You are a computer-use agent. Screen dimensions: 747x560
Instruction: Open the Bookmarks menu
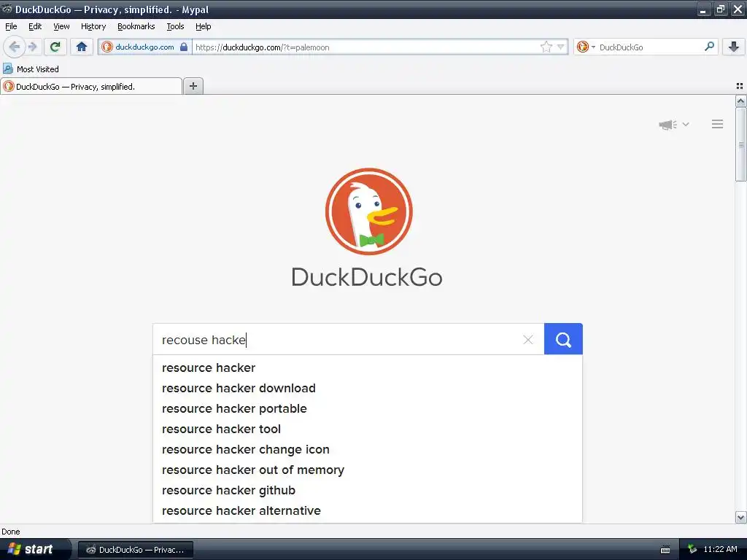pos(136,26)
